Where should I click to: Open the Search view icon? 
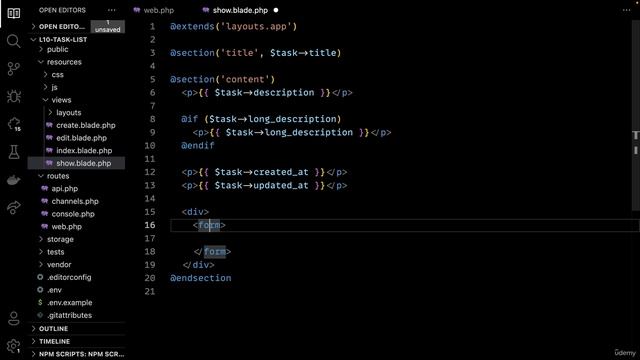(x=13, y=41)
